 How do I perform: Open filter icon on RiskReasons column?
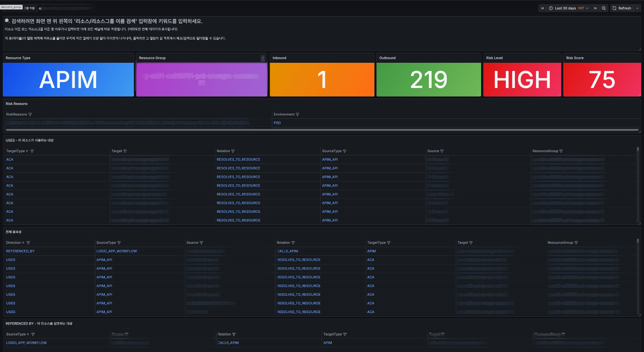[x=30, y=114]
